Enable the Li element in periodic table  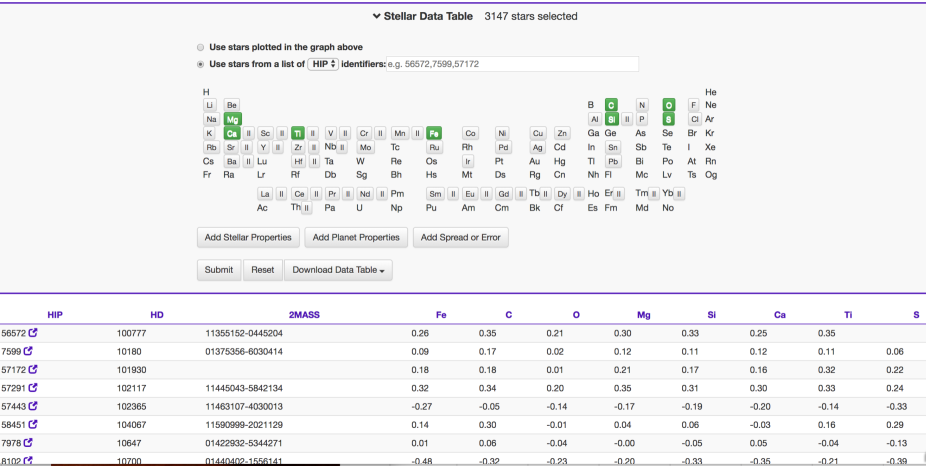[x=209, y=105]
